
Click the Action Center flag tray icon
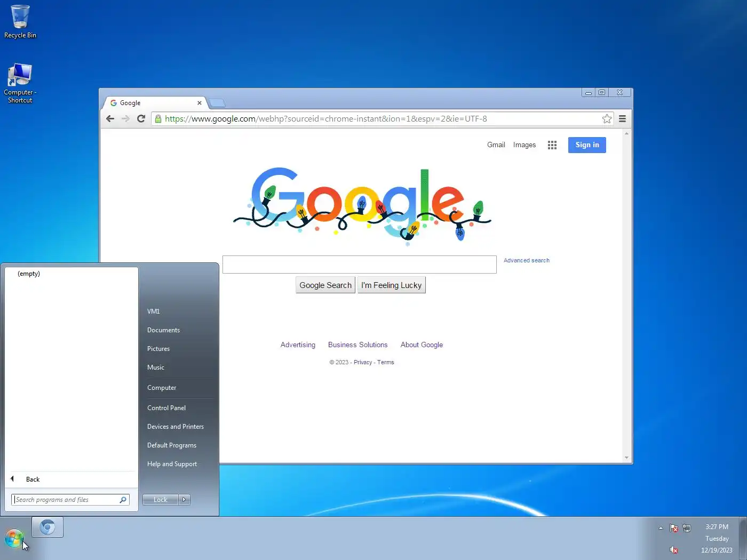point(674,528)
